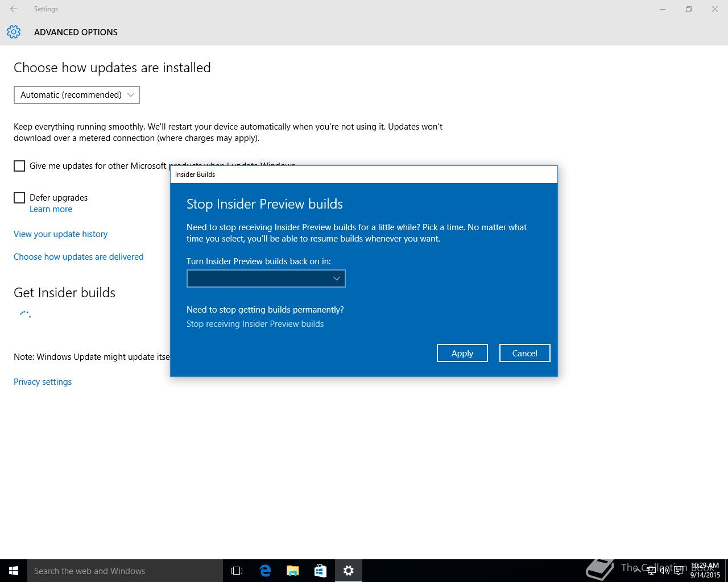Close the Settings window
728x582 pixels.
[x=715, y=9]
